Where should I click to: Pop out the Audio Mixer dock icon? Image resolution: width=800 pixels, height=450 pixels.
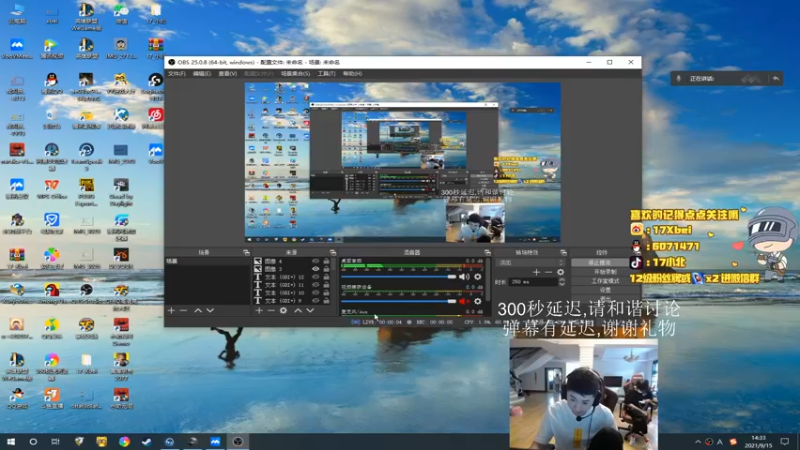point(487,253)
